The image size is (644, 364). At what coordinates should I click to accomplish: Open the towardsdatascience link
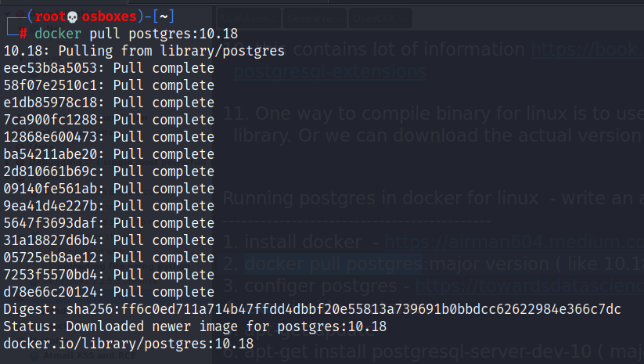click(x=529, y=286)
